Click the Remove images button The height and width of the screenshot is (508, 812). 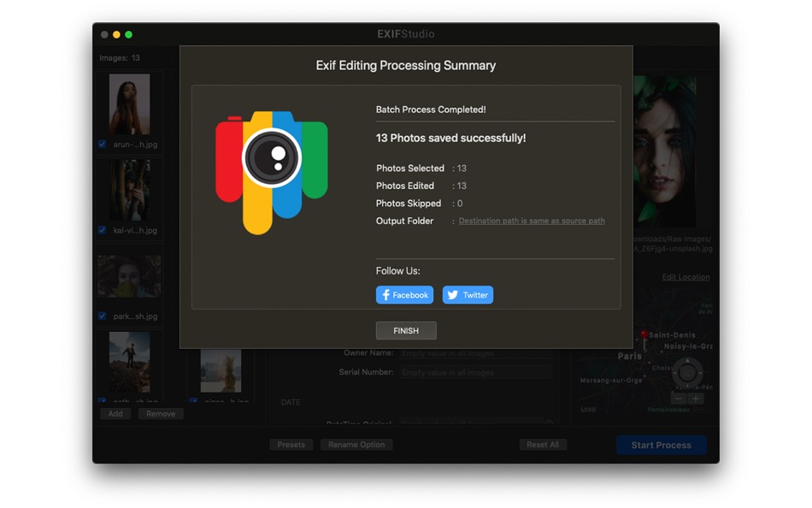[161, 414]
